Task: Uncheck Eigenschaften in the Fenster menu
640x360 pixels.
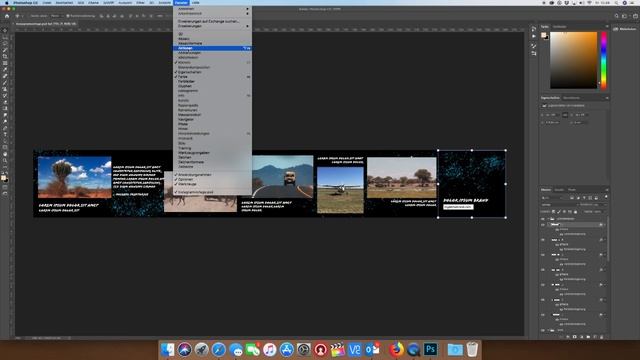Action: (x=212, y=72)
